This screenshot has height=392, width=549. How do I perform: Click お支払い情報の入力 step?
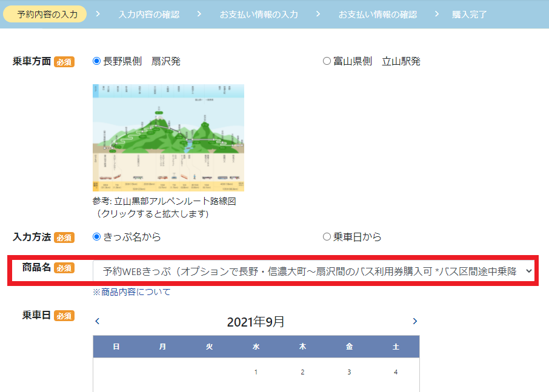259,14
